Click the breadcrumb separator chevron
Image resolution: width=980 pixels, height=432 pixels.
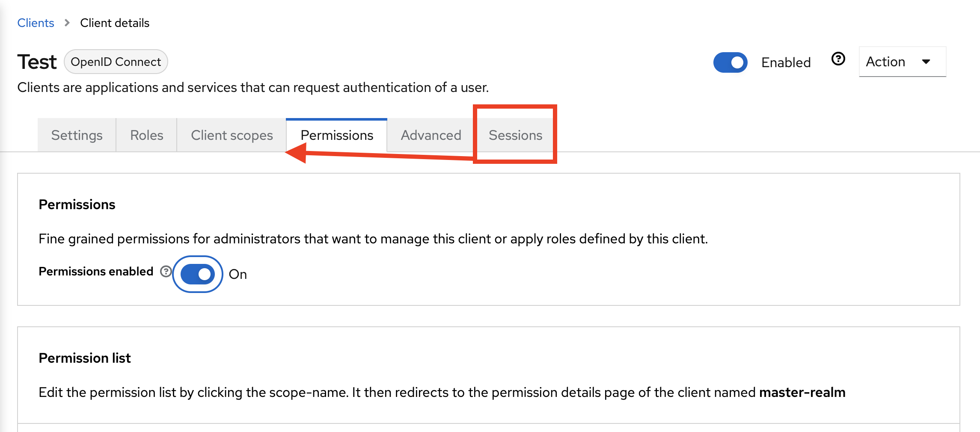[x=67, y=23]
